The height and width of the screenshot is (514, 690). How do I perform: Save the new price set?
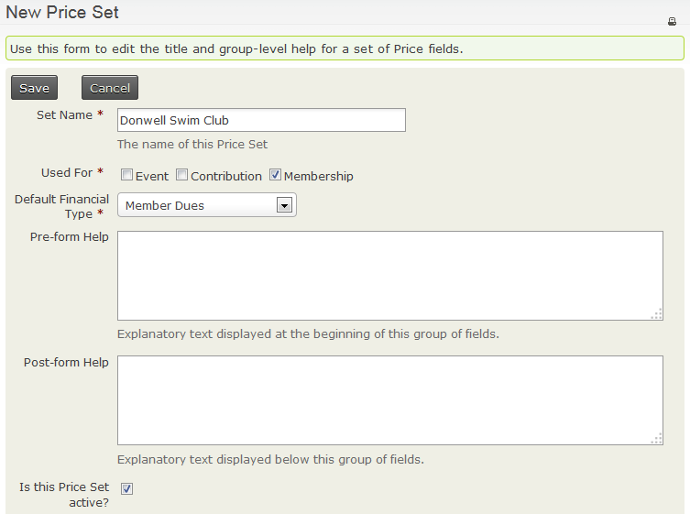click(34, 88)
